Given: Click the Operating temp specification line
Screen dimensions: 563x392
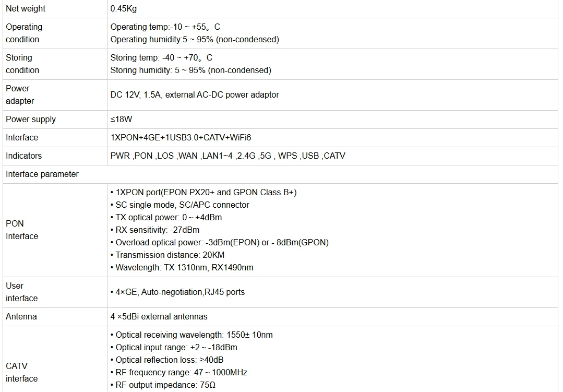Looking at the screenshot, I should 165,27.
